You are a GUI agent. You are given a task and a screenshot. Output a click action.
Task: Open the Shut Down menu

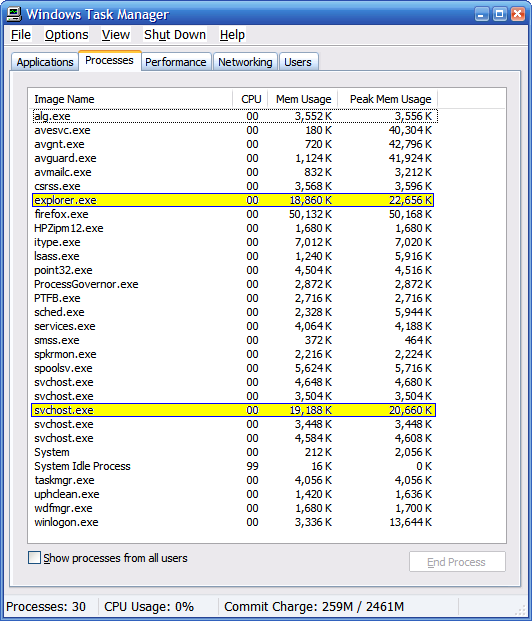pyautogui.click(x=175, y=35)
